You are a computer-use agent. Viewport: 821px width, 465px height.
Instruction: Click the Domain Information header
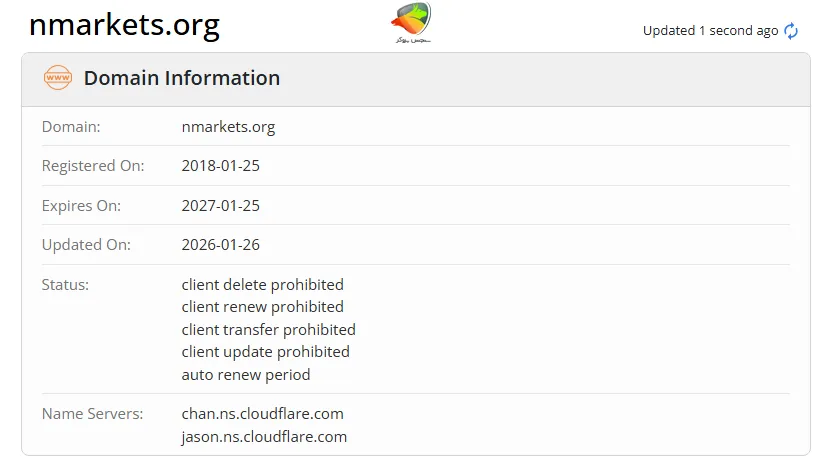coord(181,78)
